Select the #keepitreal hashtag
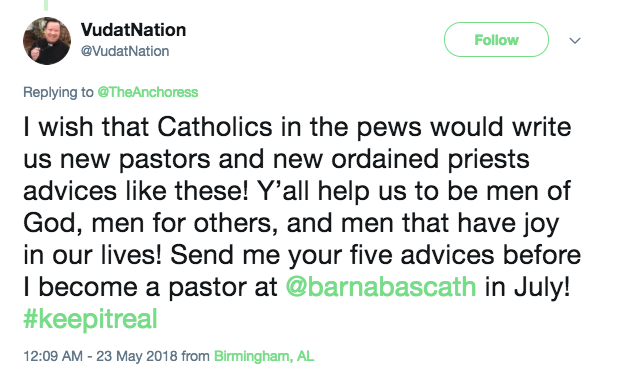The image size is (618, 378). pyautogui.click(x=90, y=318)
